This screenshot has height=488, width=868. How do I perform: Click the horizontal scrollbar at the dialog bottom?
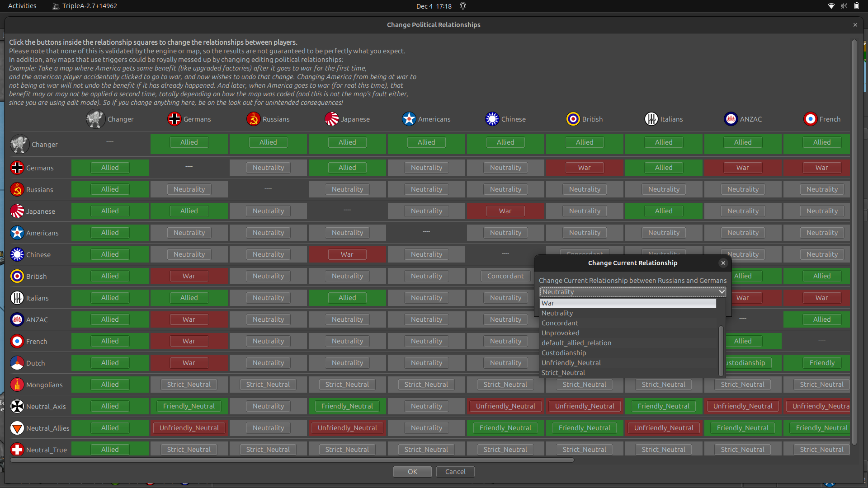(x=291, y=460)
